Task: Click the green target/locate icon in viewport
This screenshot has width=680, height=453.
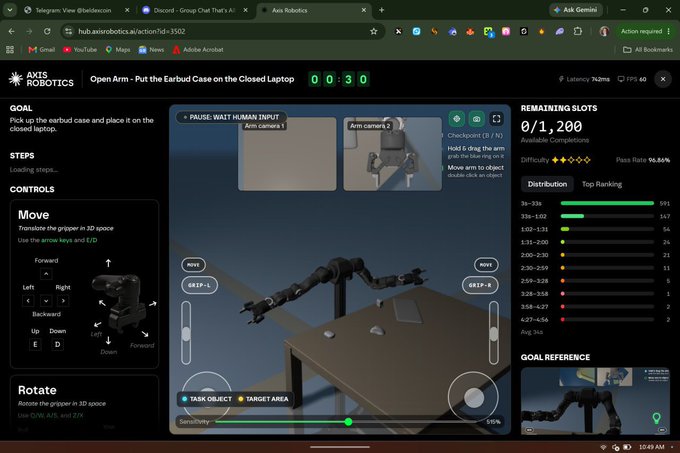Action: [x=457, y=119]
